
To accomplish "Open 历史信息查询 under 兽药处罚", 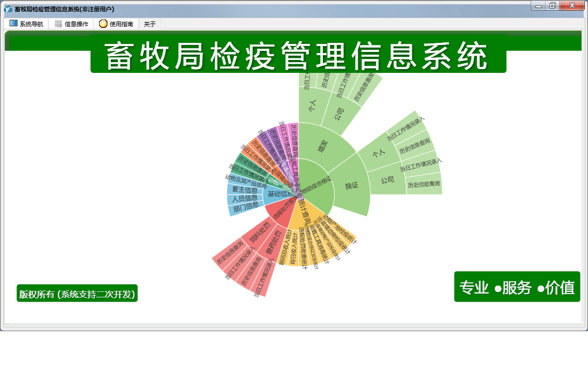I will (x=251, y=271).
